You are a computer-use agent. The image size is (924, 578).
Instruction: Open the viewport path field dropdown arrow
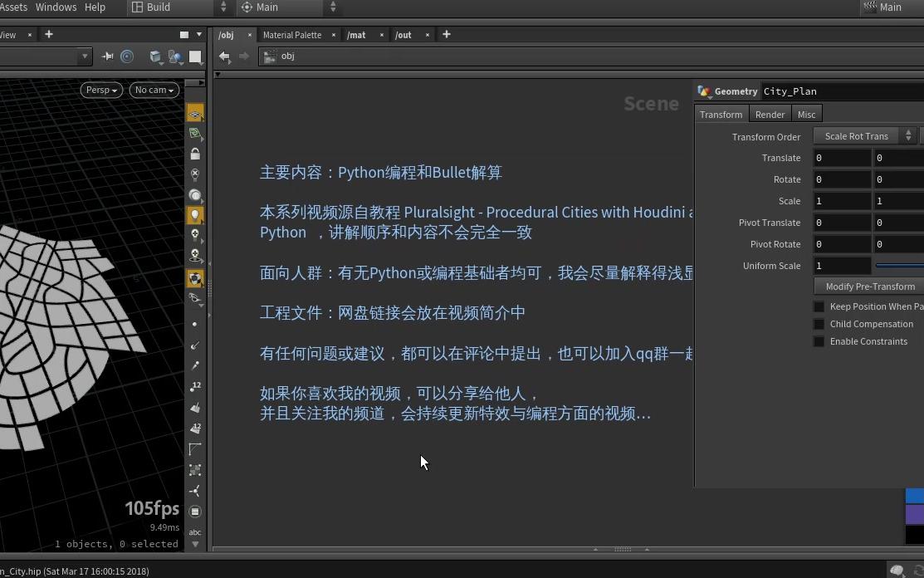pos(85,56)
